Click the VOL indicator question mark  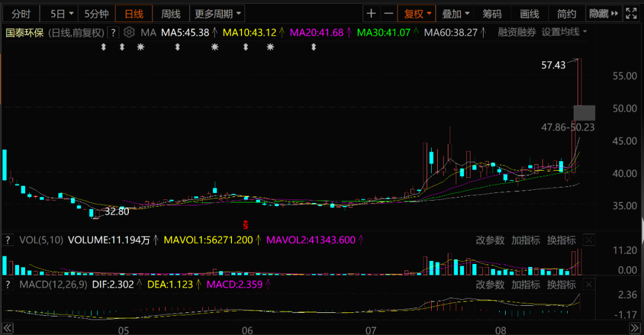click(x=8, y=240)
